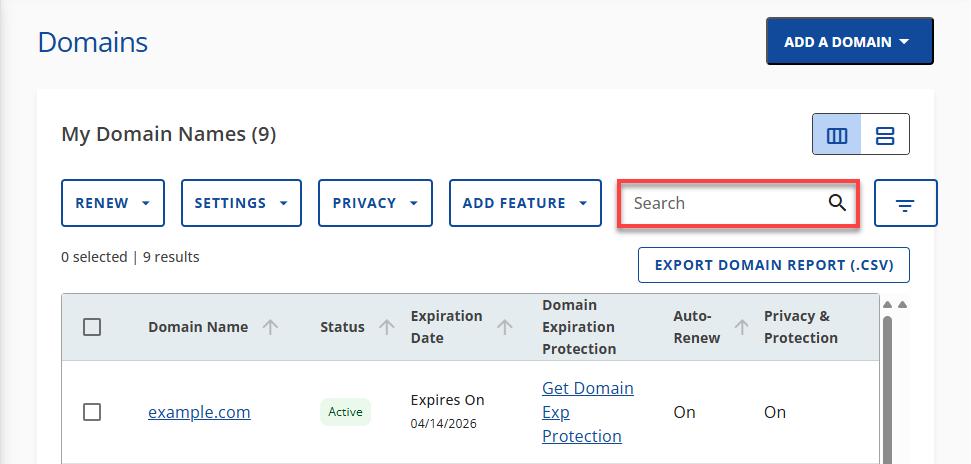The width and height of the screenshot is (971, 464).
Task: Open the Add Feature dropdown
Action: tap(525, 203)
